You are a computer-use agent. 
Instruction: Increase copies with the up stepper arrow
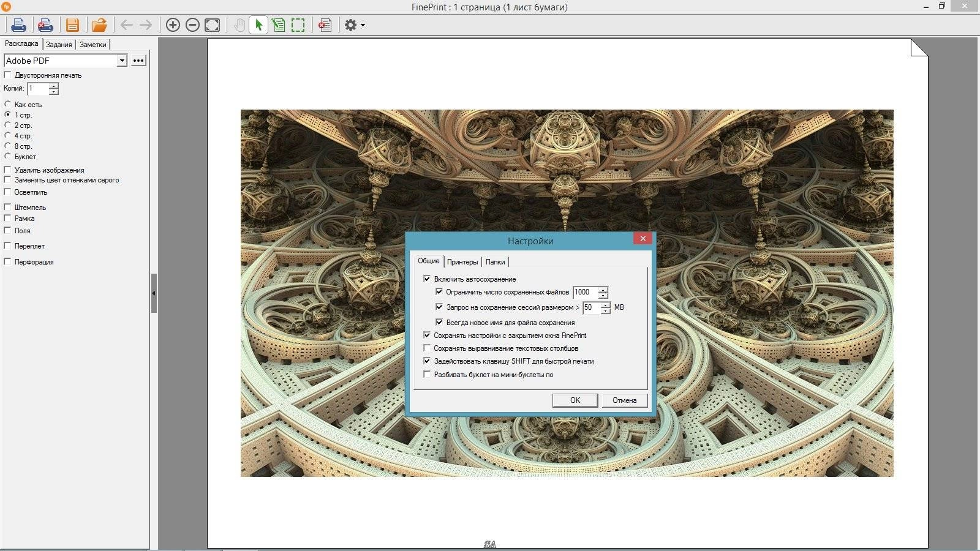[54, 86]
